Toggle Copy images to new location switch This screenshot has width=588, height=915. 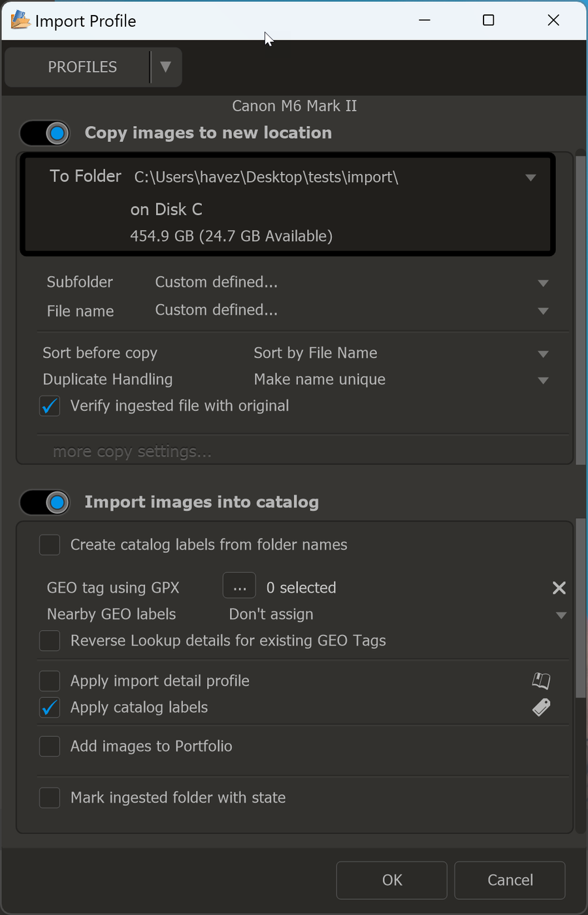click(44, 133)
